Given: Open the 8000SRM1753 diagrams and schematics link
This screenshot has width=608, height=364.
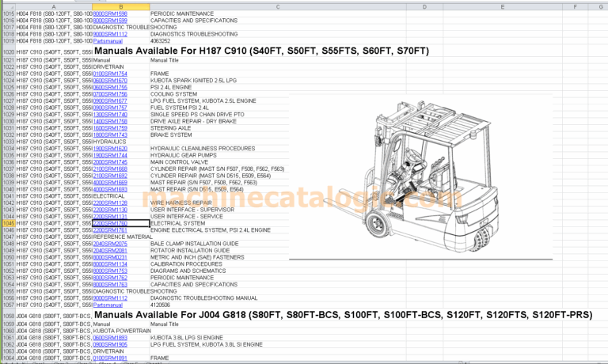Looking at the screenshot, I should tap(110, 271).
